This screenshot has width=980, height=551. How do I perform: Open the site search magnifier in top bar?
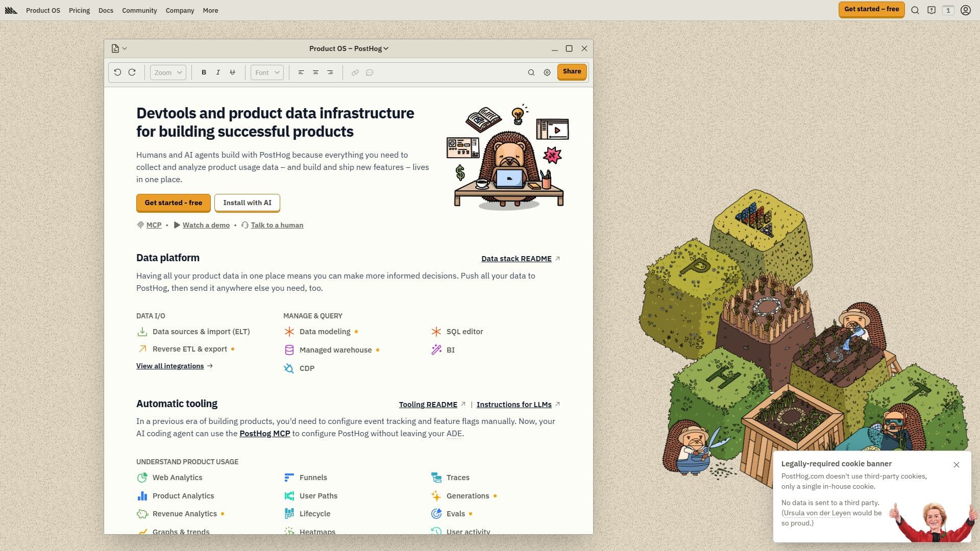coord(915,10)
